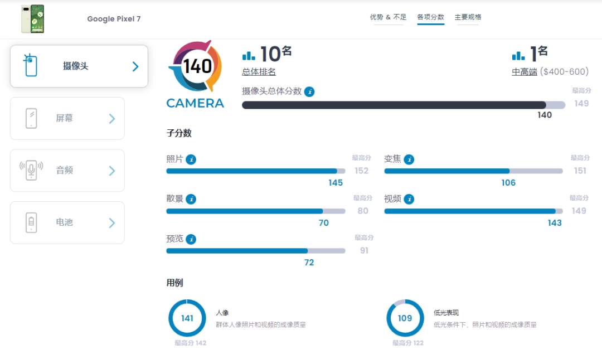
Task: Click info icon next to 摄像头总体分数
Action: (309, 92)
